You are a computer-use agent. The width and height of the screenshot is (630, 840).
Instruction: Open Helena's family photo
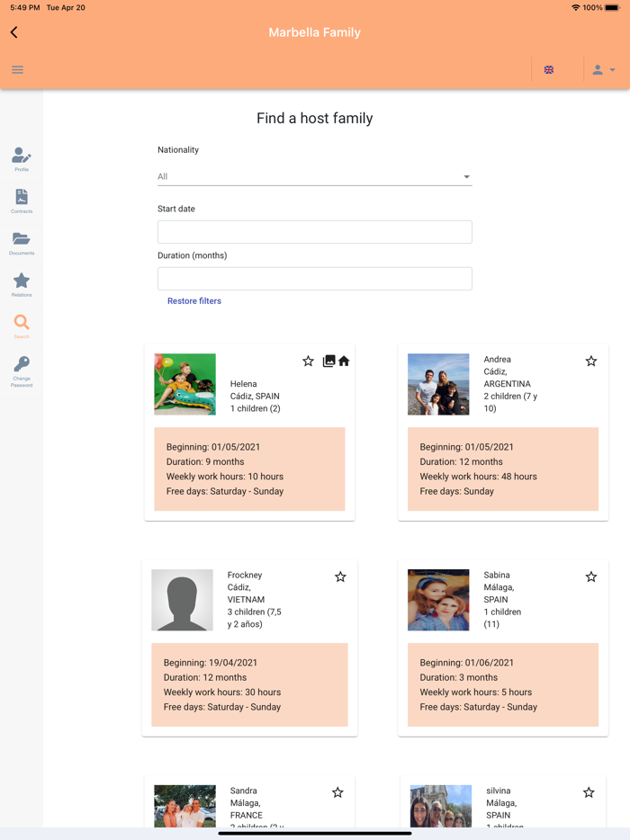pyautogui.click(x=185, y=384)
